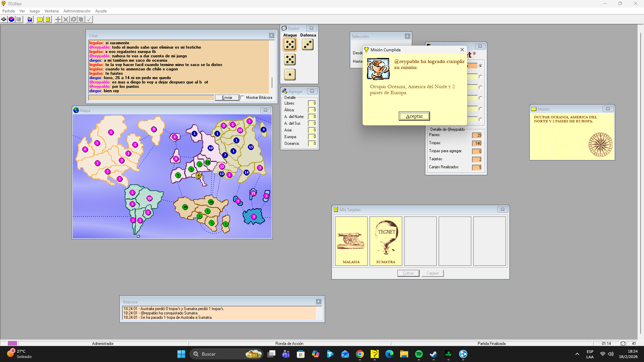This screenshot has height=362, width=644.
Task: Click the save floppy disk icon
Action: (x=30, y=19)
